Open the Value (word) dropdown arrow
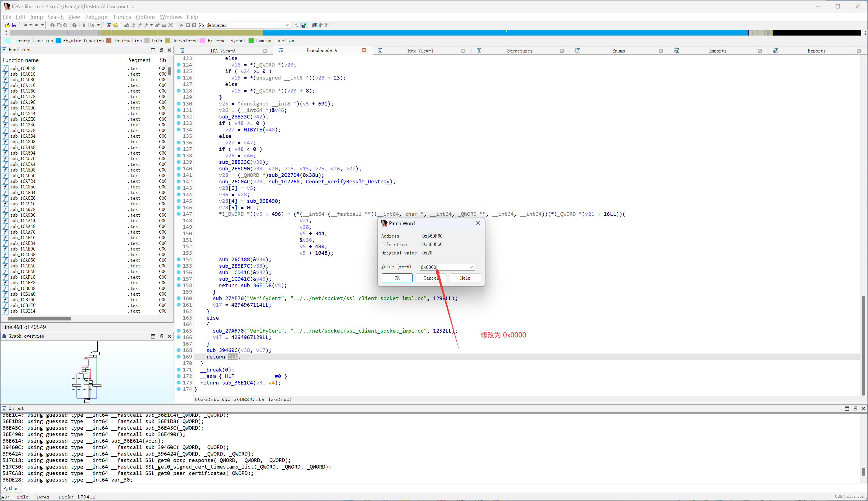 click(x=471, y=267)
